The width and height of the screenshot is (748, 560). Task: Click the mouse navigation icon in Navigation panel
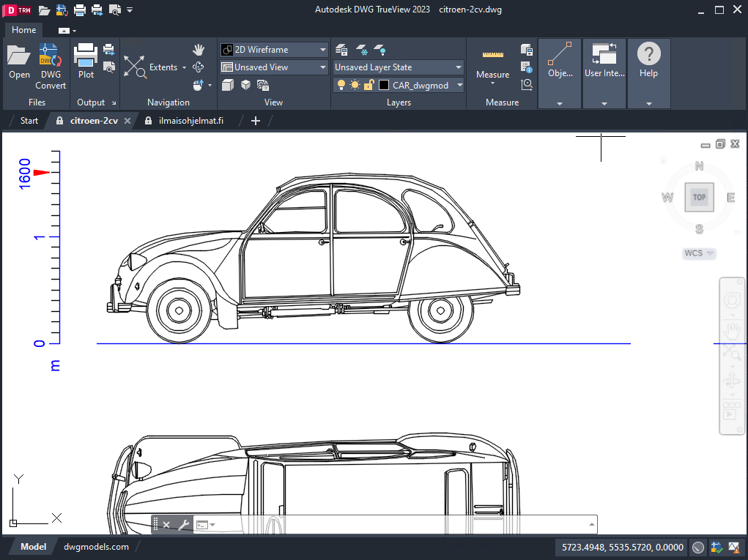point(198,86)
